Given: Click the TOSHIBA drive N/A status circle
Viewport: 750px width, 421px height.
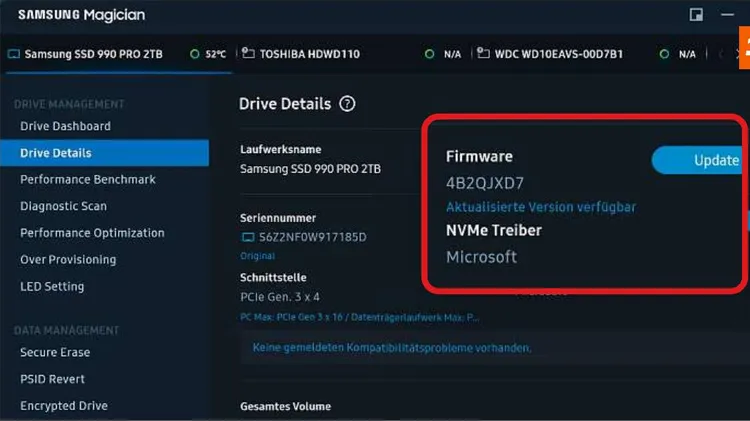Looking at the screenshot, I should tap(429, 54).
